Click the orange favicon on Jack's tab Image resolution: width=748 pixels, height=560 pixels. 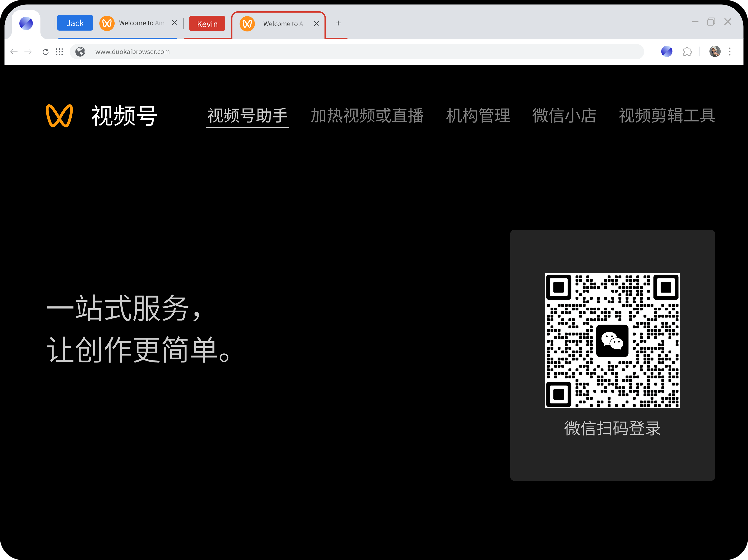[107, 23]
